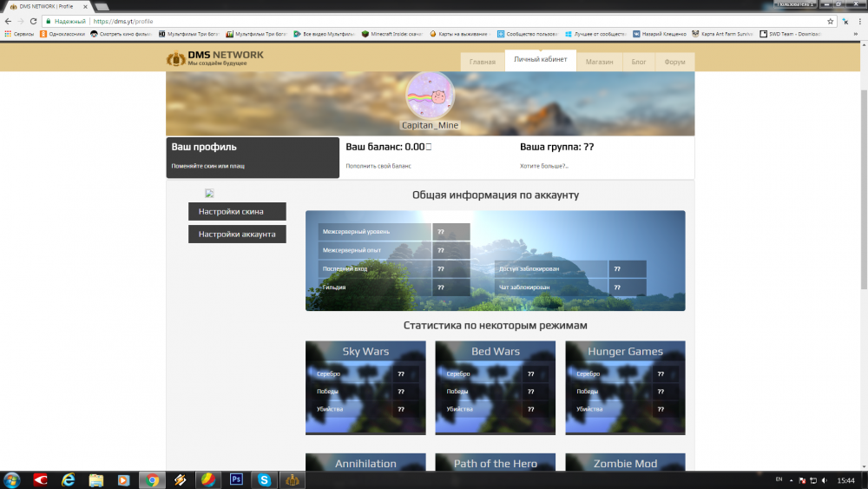This screenshot has height=489, width=868.
Task: Click the browser reload page icon
Action: tap(33, 21)
